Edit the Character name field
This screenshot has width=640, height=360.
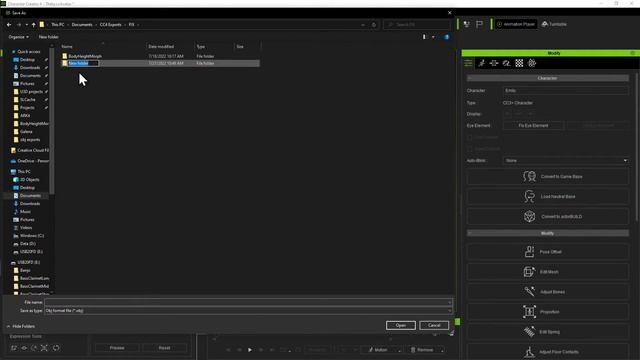pyautogui.click(x=566, y=91)
